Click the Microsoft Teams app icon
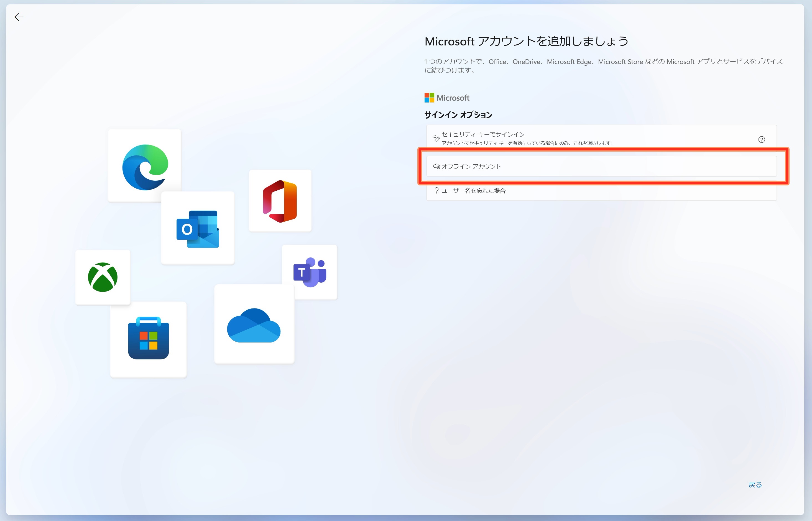 point(310,272)
